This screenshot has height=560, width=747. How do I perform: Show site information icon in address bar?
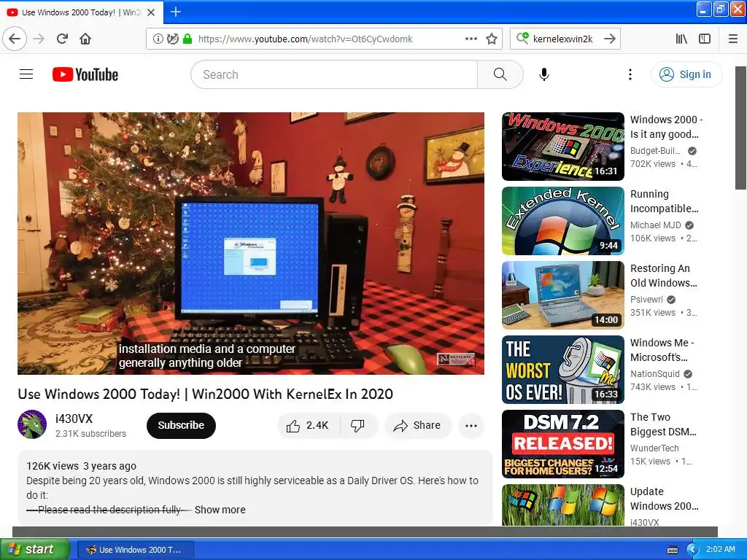[158, 39]
